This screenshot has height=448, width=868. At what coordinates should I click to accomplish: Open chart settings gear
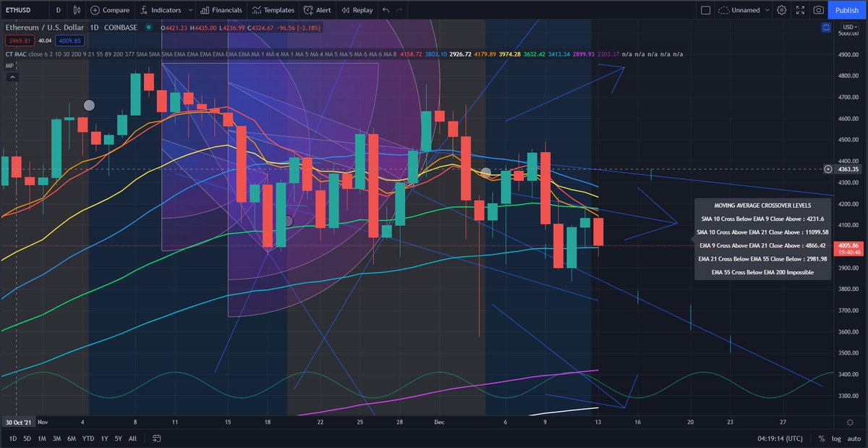[x=781, y=10]
